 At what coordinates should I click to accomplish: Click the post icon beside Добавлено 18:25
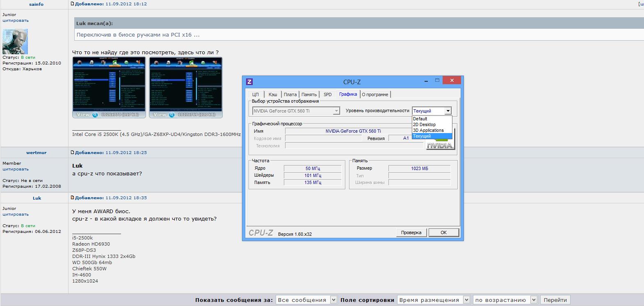[x=73, y=152]
